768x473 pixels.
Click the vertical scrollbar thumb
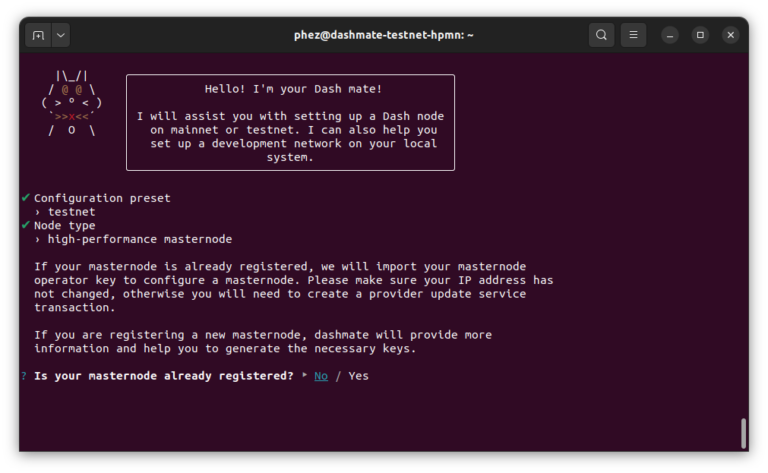(x=743, y=433)
